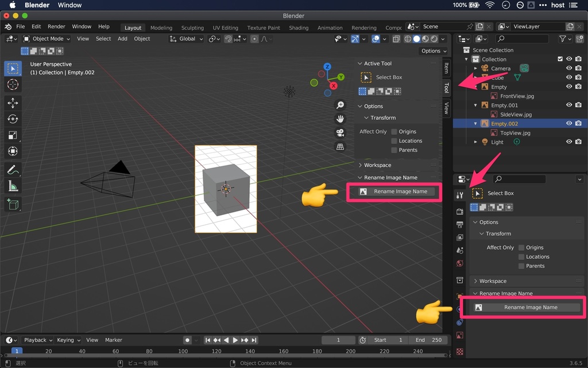Select the Scale tool

[x=13, y=135]
